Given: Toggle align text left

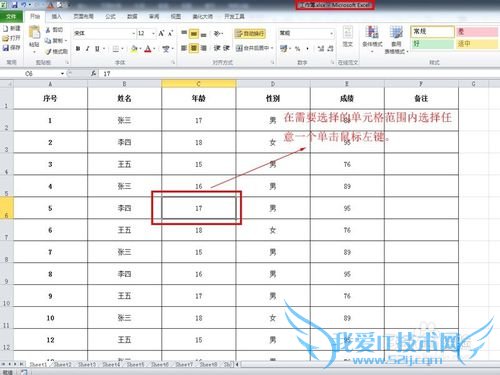Looking at the screenshot, I should coord(184,48).
